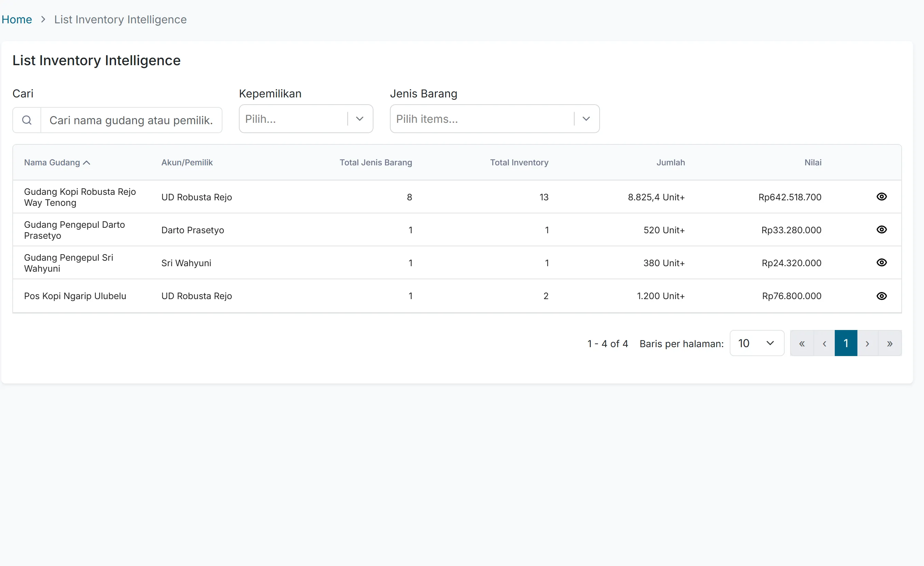
Task: Select Gudang Pengepul Sri Wahyuni name cell
Action: click(69, 263)
